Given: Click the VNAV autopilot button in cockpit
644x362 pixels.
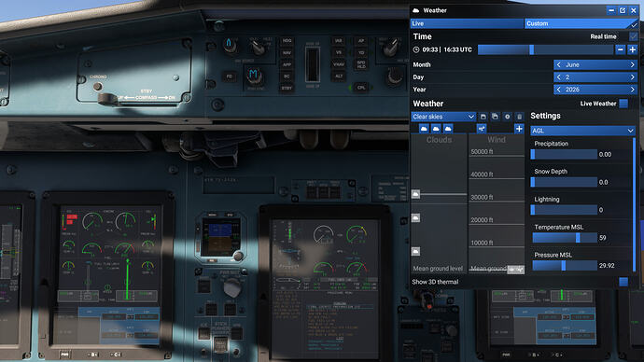Looking at the screenshot, I should 339,64.
